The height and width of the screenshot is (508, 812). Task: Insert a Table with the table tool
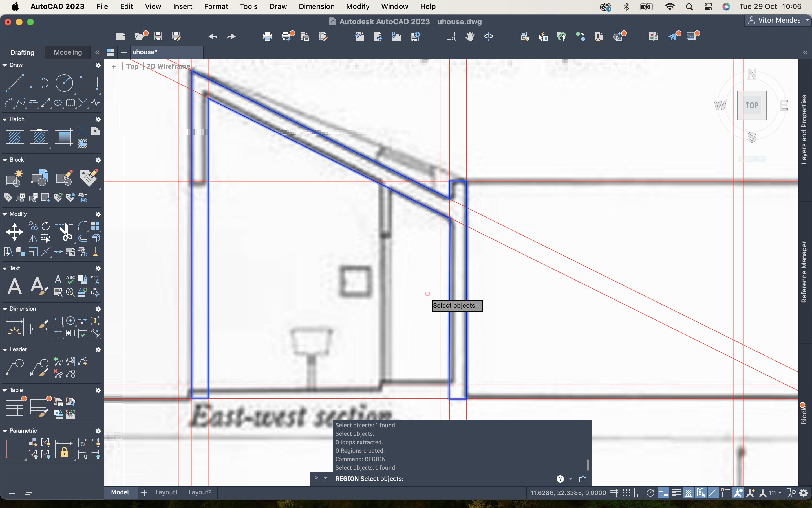14,408
